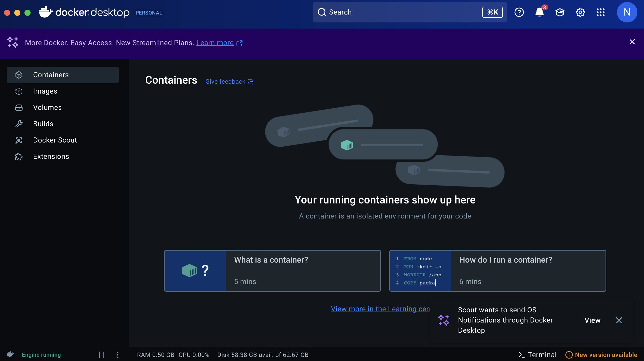Click the Docker whale engine status icon

[10, 354]
